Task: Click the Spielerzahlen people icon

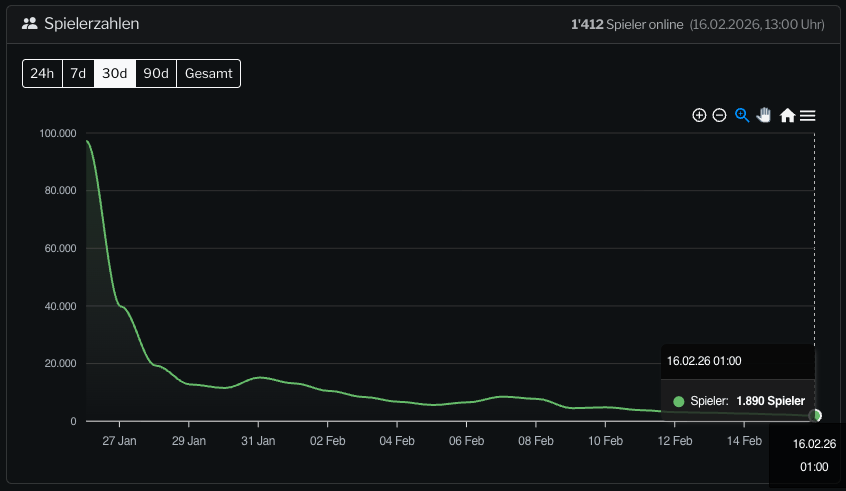Action: point(29,23)
